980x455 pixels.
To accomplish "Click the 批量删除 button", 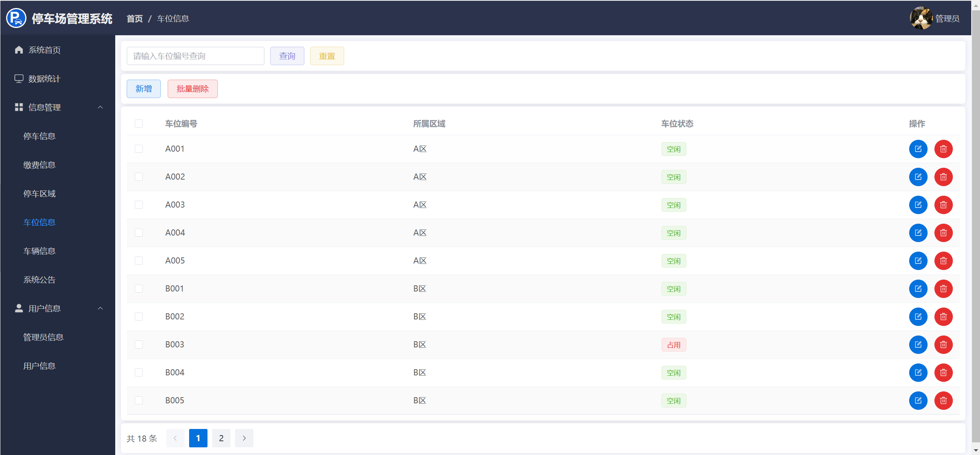I will click(193, 89).
